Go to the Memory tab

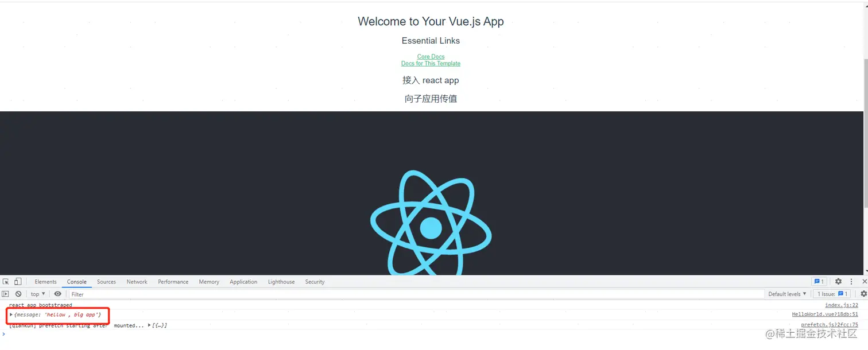tap(209, 282)
